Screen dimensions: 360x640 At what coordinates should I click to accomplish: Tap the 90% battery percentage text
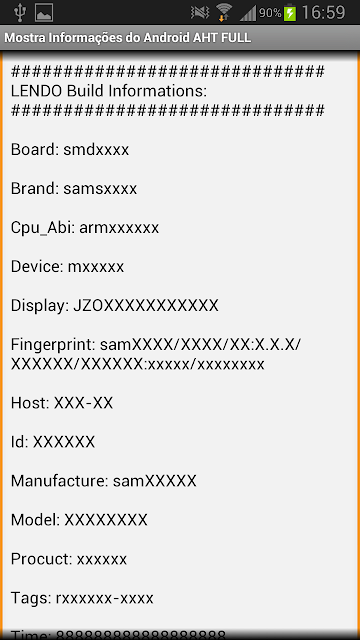pos(270,13)
